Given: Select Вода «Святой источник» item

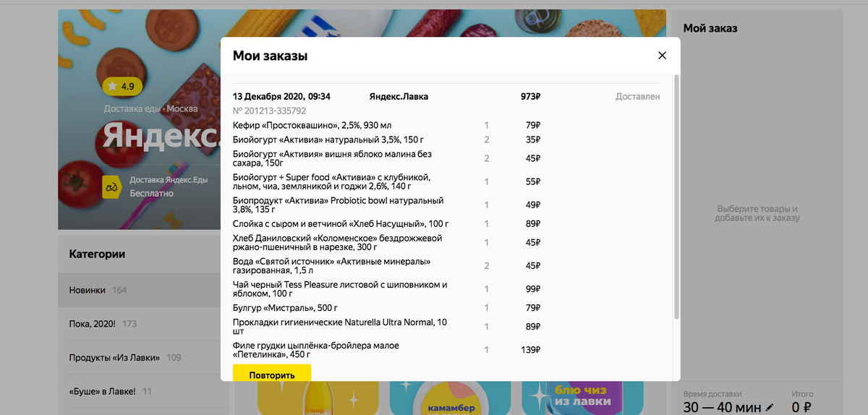Looking at the screenshot, I should tap(387, 265).
